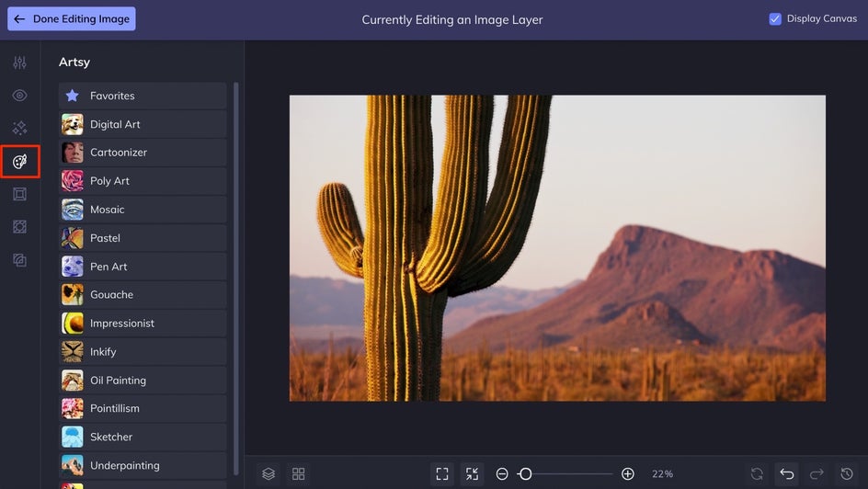Expand the Digital Art effects category
This screenshot has width=868, height=489.
(x=143, y=124)
